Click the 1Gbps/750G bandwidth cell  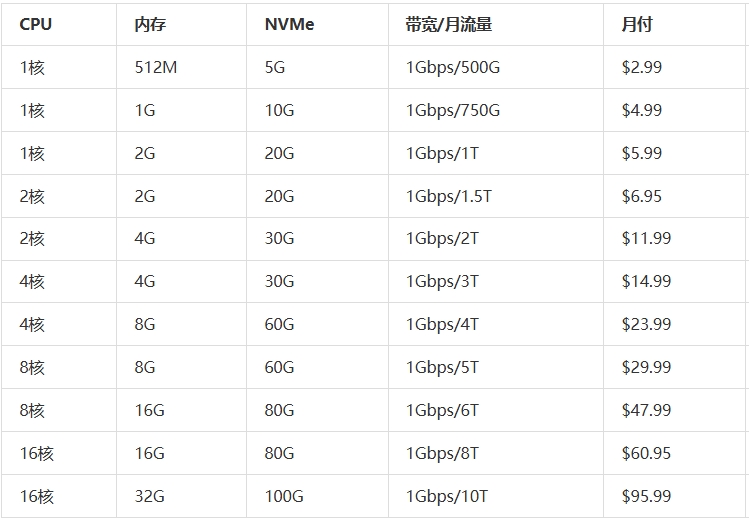[452, 111]
